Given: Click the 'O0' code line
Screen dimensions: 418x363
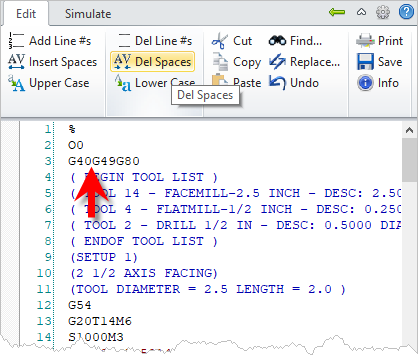Looking at the screenshot, I should 76,145.
